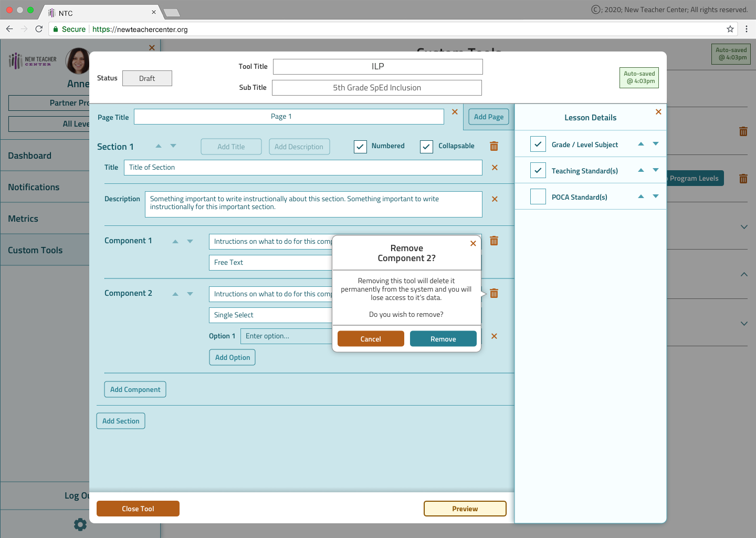This screenshot has height=538, width=756.
Task: Go back in browser
Action: coord(9,29)
